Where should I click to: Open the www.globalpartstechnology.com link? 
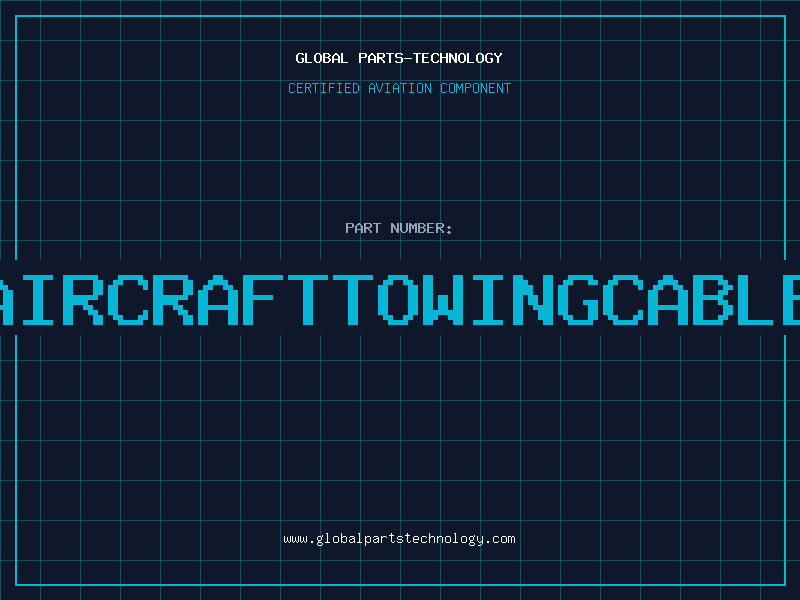point(399,539)
